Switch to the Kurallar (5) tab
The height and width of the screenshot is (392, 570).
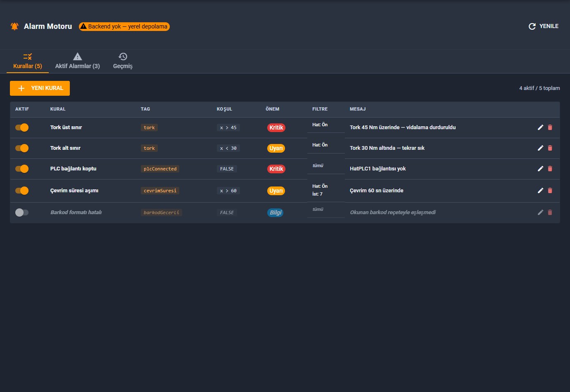[28, 61]
